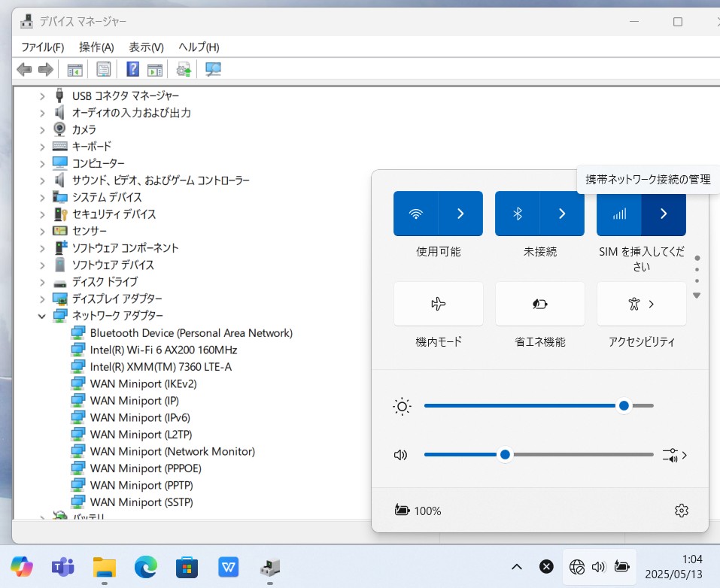Expand the カメラ category

(42, 130)
